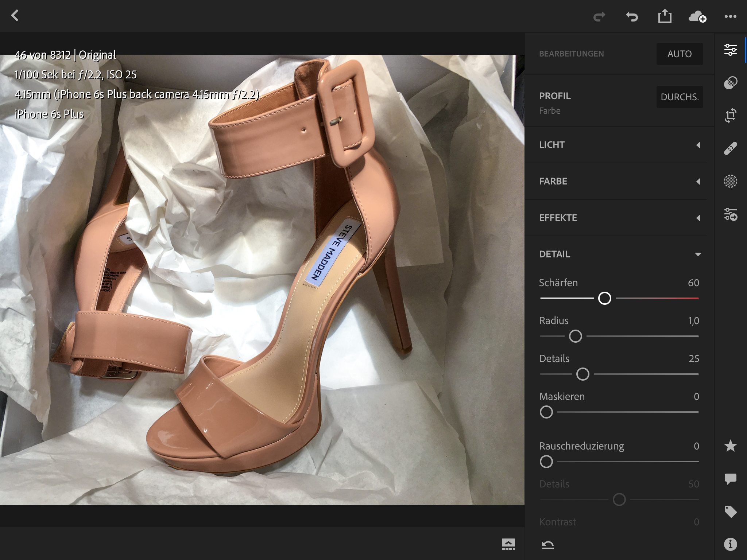Show photo info panel
The height and width of the screenshot is (560, 747).
[730, 544]
